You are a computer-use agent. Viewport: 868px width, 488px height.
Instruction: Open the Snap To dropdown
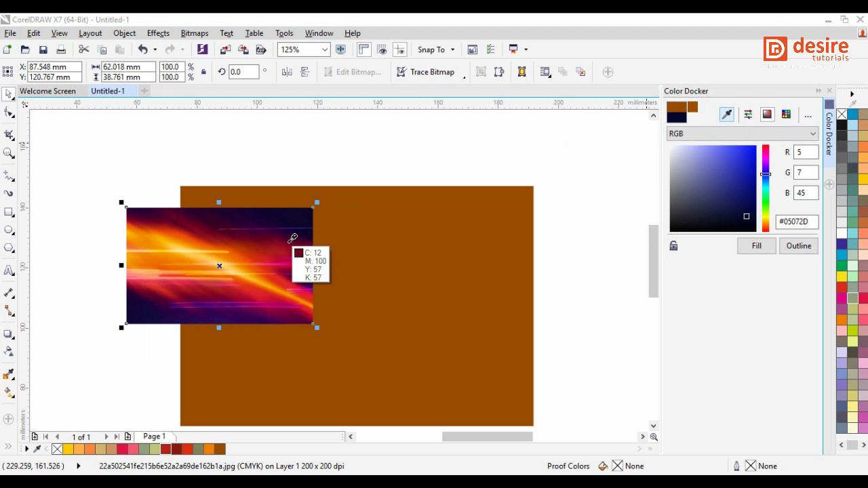435,49
